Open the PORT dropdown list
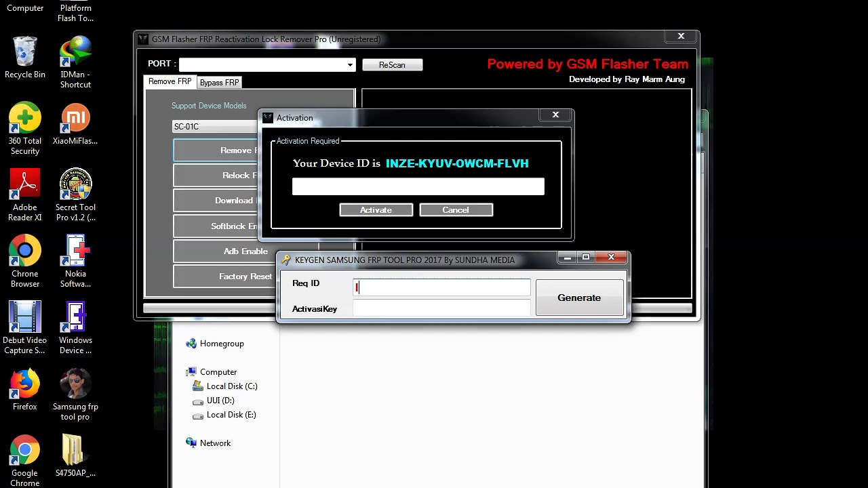The width and height of the screenshot is (868, 488). [x=350, y=65]
